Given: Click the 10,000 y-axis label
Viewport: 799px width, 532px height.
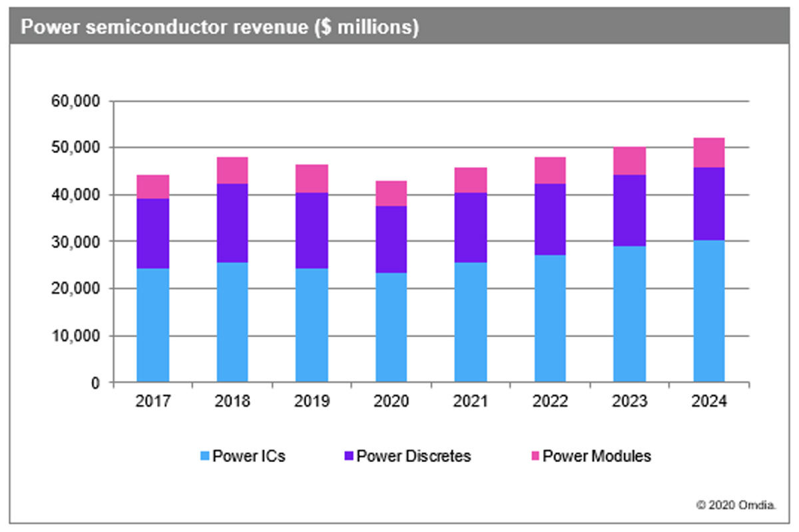Looking at the screenshot, I should [76, 336].
